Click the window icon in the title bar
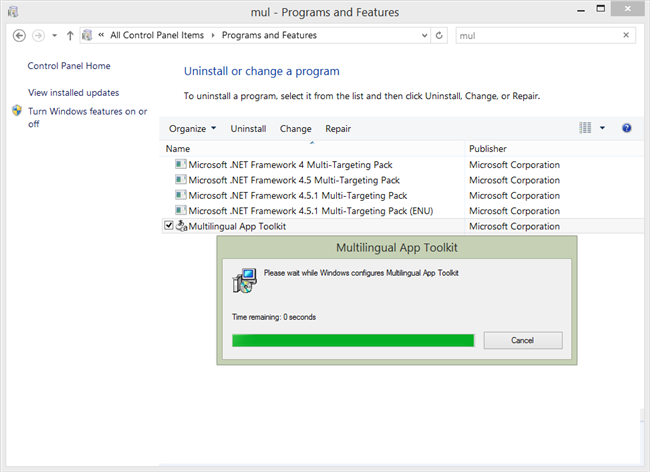Image resolution: width=650 pixels, height=472 pixels. [13, 12]
